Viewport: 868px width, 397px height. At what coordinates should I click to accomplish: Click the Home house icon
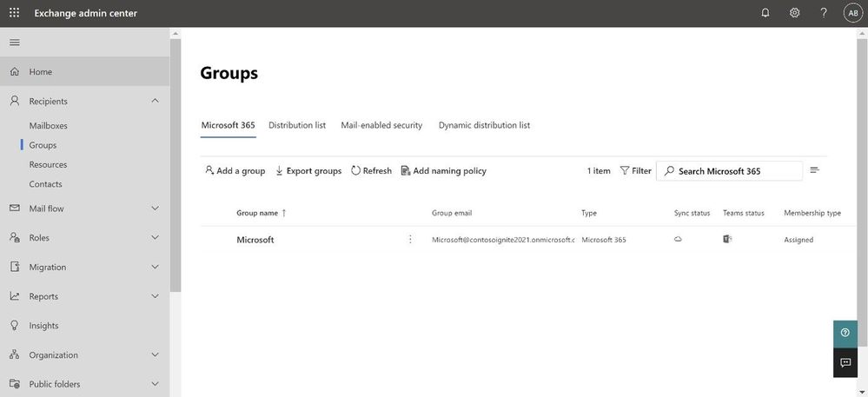tap(15, 71)
